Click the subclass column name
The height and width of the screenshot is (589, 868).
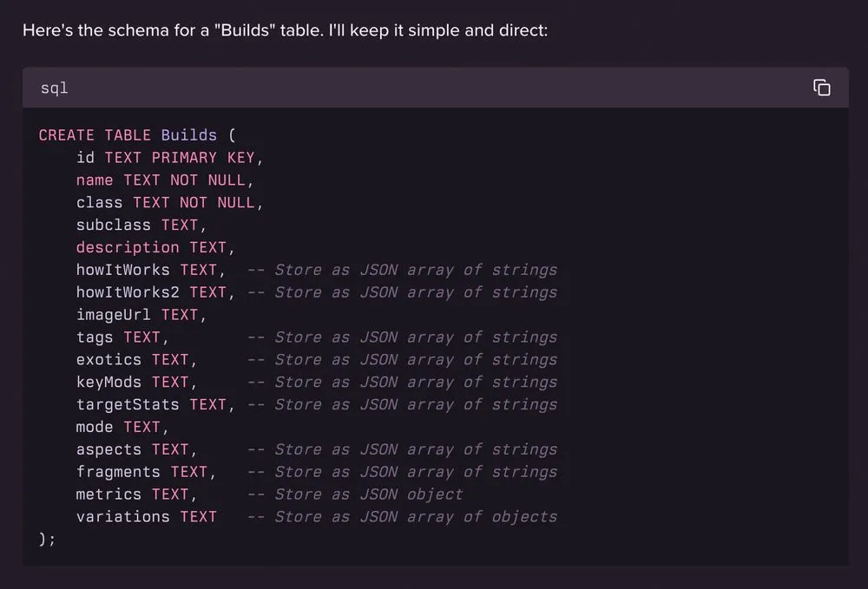tap(113, 225)
